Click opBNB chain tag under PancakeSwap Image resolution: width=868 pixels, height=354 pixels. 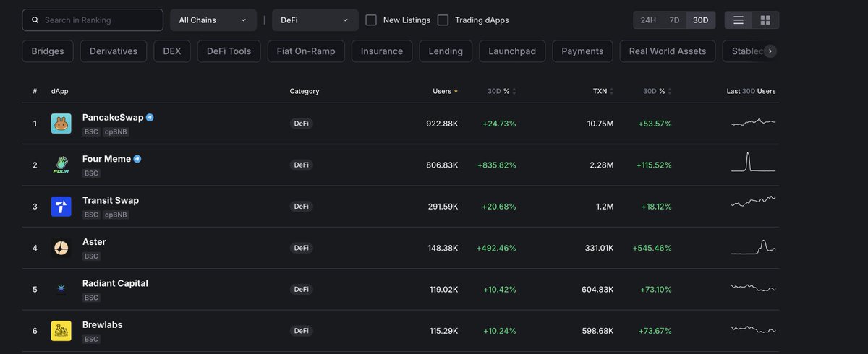116,132
